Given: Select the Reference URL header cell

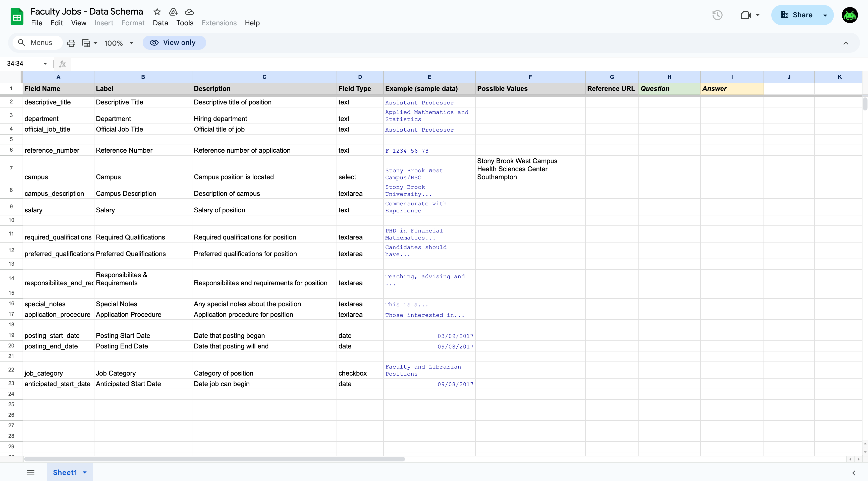Looking at the screenshot, I should point(612,89).
